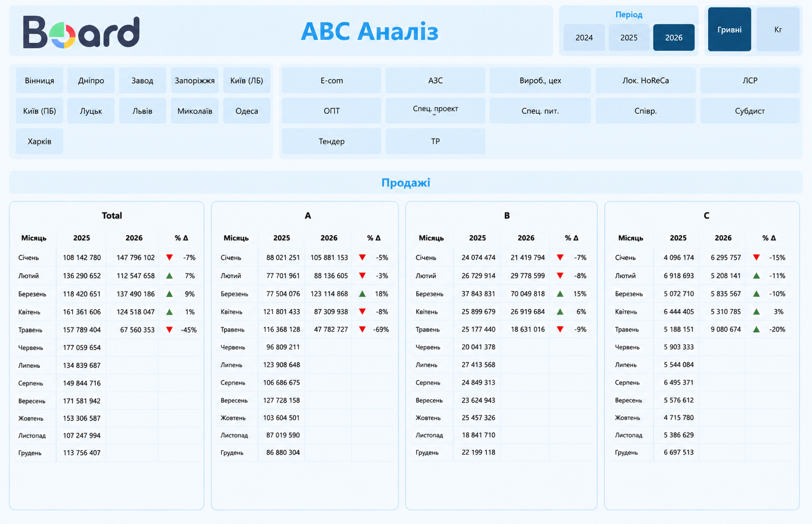Select the АЗС channel
The height and width of the screenshot is (524, 812).
[435, 81]
